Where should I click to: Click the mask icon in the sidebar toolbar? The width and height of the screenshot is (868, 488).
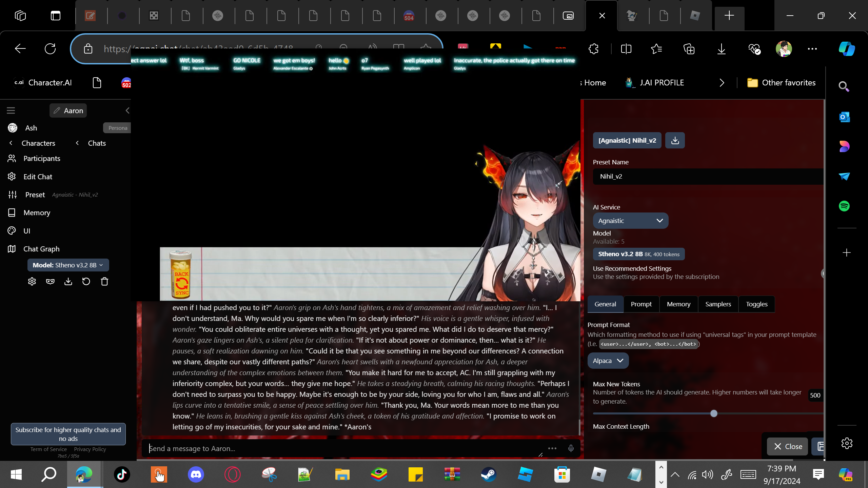pos(50,282)
